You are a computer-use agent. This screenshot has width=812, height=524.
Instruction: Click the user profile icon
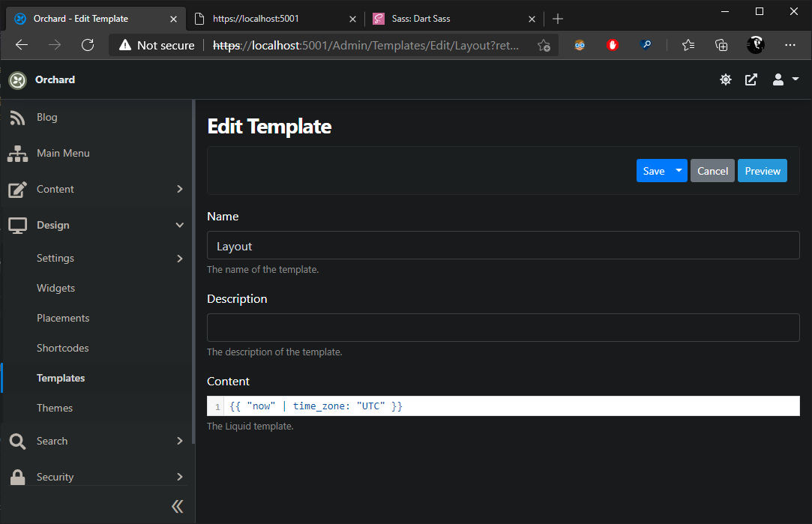pos(778,79)
